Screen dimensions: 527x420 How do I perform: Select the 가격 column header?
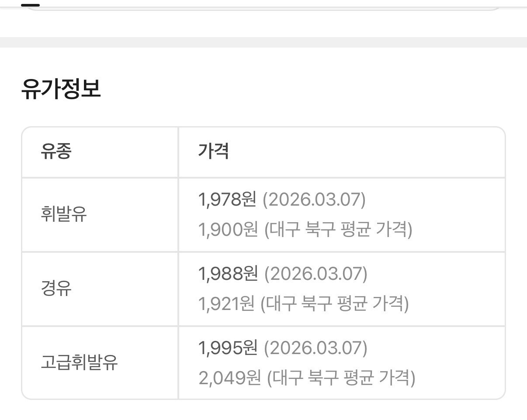(213, 151)
